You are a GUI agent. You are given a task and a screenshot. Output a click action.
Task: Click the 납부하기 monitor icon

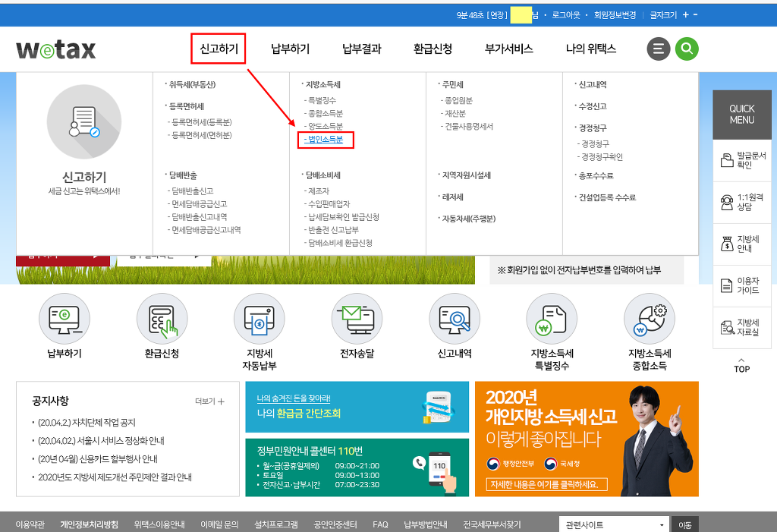point(64,319)
